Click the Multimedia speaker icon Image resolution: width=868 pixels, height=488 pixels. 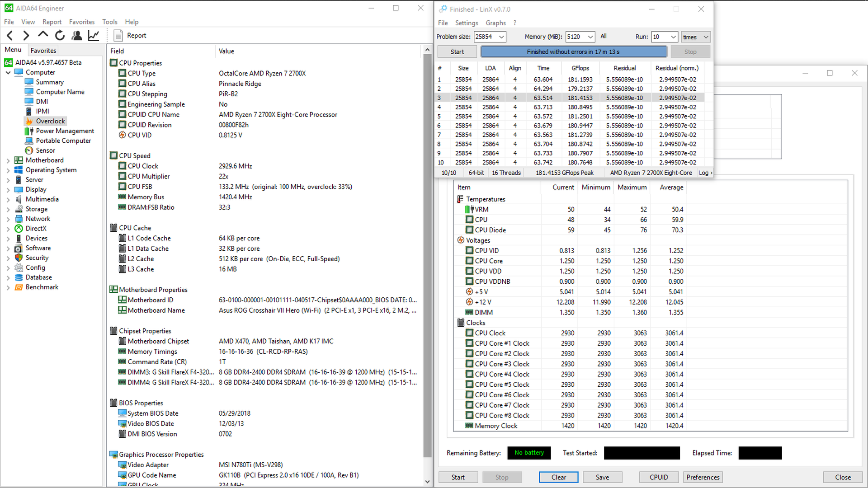pyautogui.click(x=19, y=199)
